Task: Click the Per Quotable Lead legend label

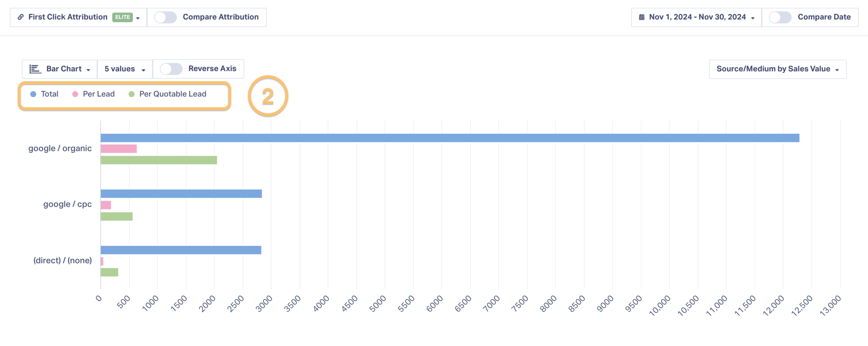Action: [x=173, y=94]
